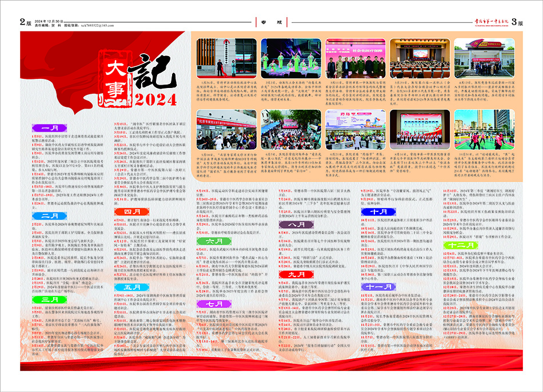Viewport: 543px width, 392px height.
Task: Click the black calligraphy character 記
Action: pos(153,71)
